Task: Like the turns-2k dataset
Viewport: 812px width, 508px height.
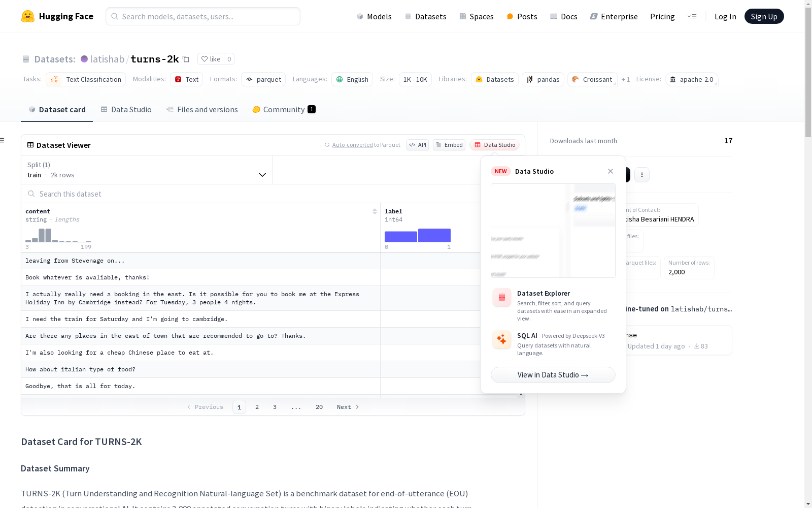Action: click(211, 59)
